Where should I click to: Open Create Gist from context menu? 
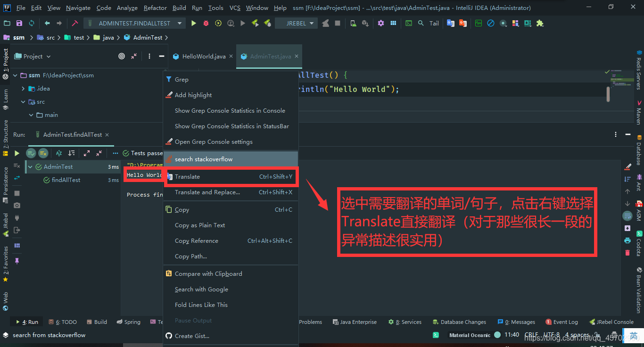pos(231,336)
